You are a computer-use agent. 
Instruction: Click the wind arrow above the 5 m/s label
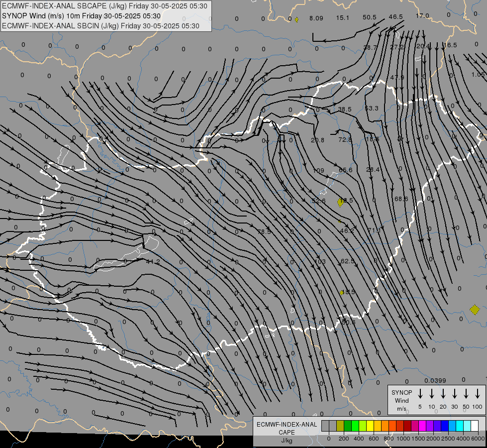tap(420, 393)
